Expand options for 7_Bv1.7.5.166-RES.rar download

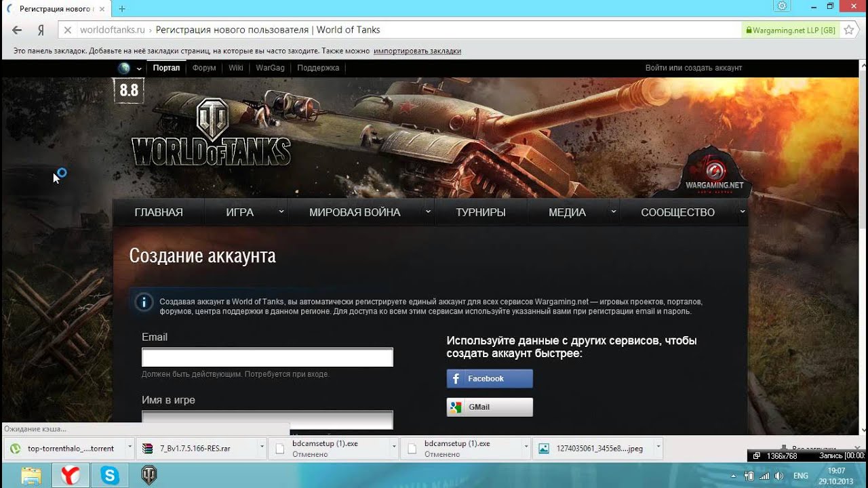[262, 448]
